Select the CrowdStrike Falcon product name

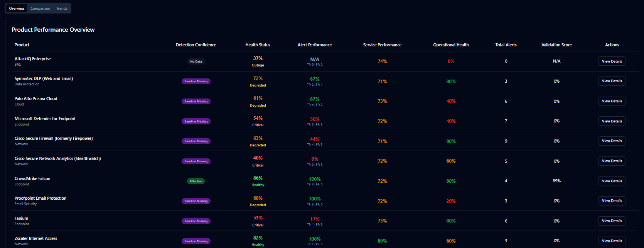(x=32, y=178)
